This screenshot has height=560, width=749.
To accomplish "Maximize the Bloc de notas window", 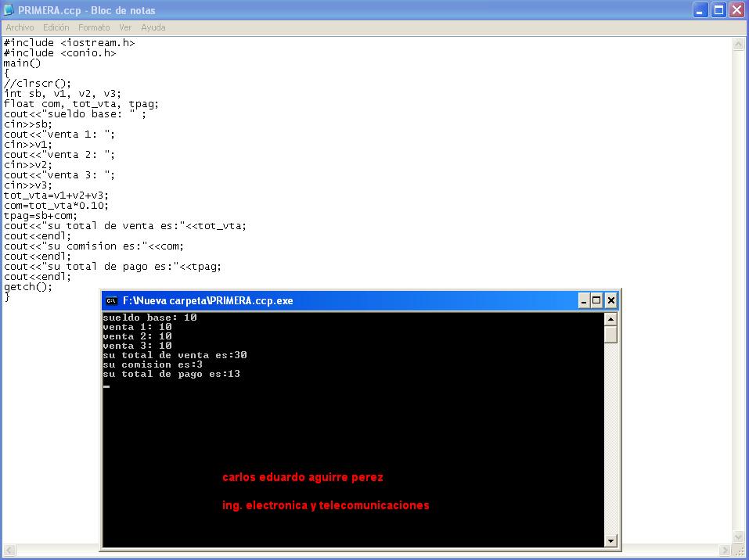I will point(718,10).
